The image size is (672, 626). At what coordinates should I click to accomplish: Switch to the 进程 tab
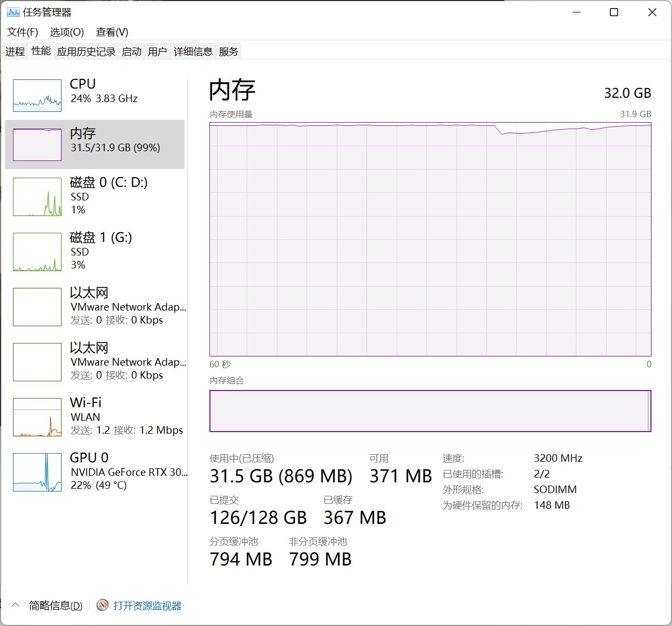[x=15, y=51]
